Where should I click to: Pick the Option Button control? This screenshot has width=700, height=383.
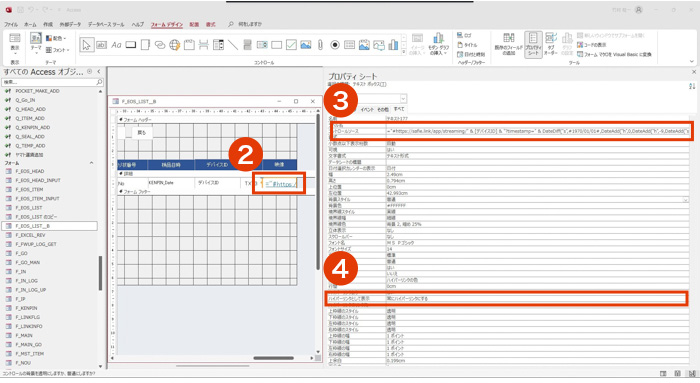(335, 45)
